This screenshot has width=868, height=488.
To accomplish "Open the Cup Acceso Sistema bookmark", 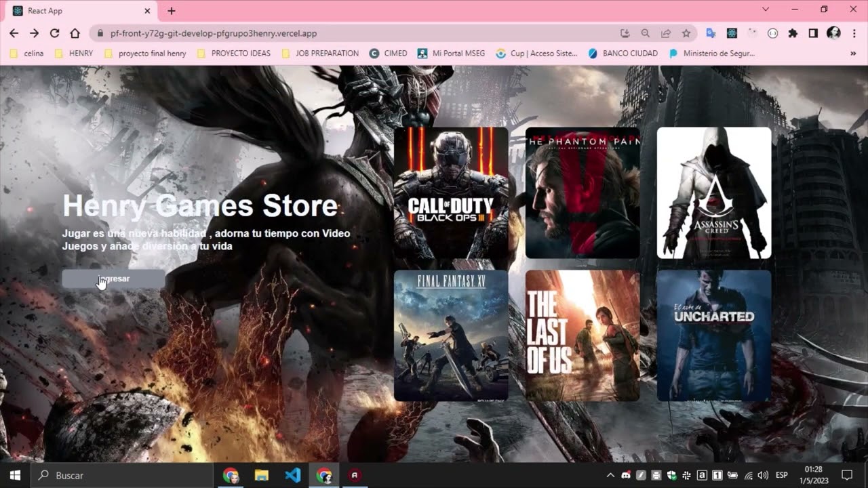I will point(536,53).
